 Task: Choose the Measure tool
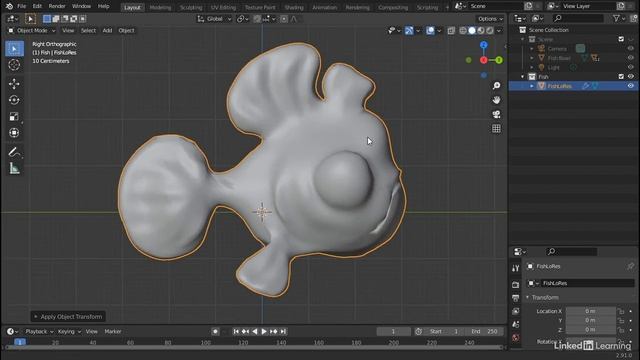(14, 168)
